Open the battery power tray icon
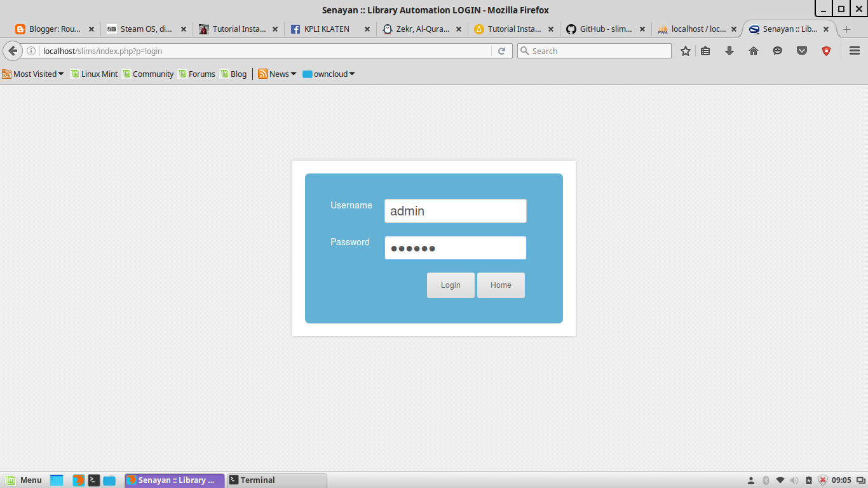The image size is (868, 488). pos(809,480)
